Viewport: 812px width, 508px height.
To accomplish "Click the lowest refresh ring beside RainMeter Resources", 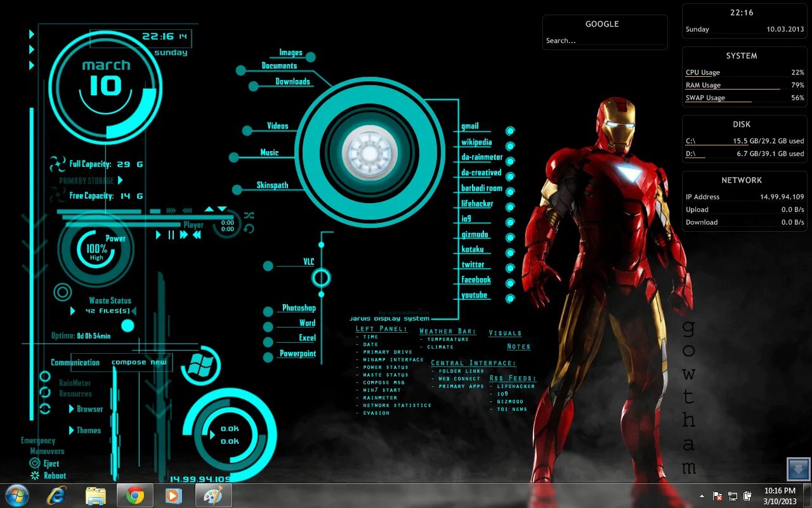I will coord(45,409).
